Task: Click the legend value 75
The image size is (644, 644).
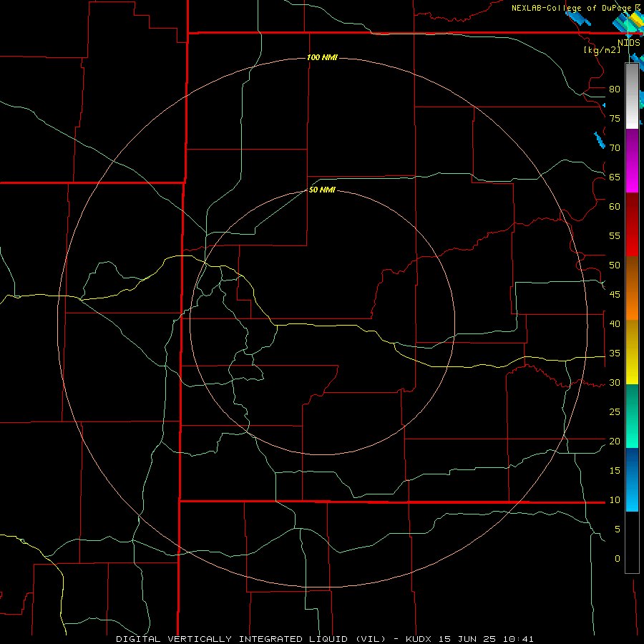Action: point(615,119)
